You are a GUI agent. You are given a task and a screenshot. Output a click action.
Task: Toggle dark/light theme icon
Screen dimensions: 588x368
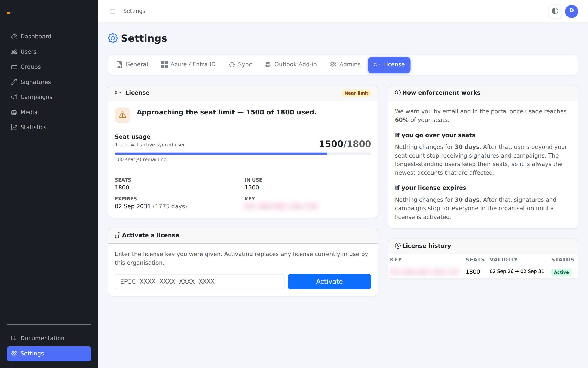555,11
